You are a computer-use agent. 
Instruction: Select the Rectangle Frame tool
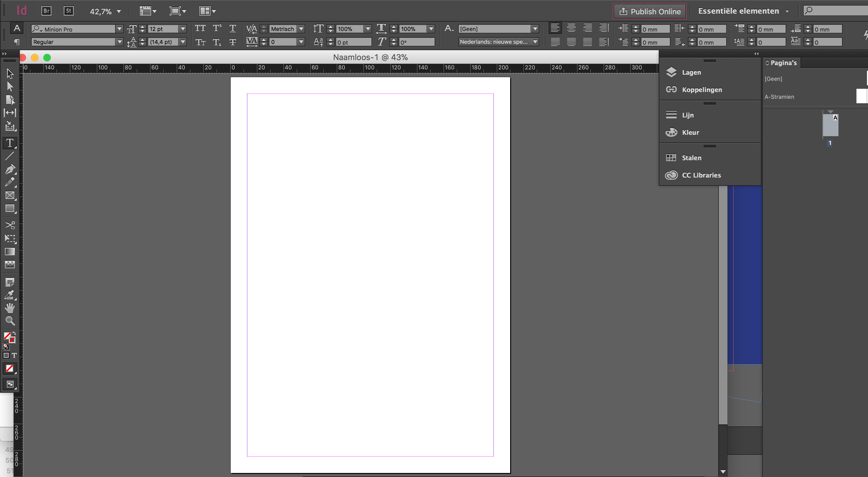10,195
